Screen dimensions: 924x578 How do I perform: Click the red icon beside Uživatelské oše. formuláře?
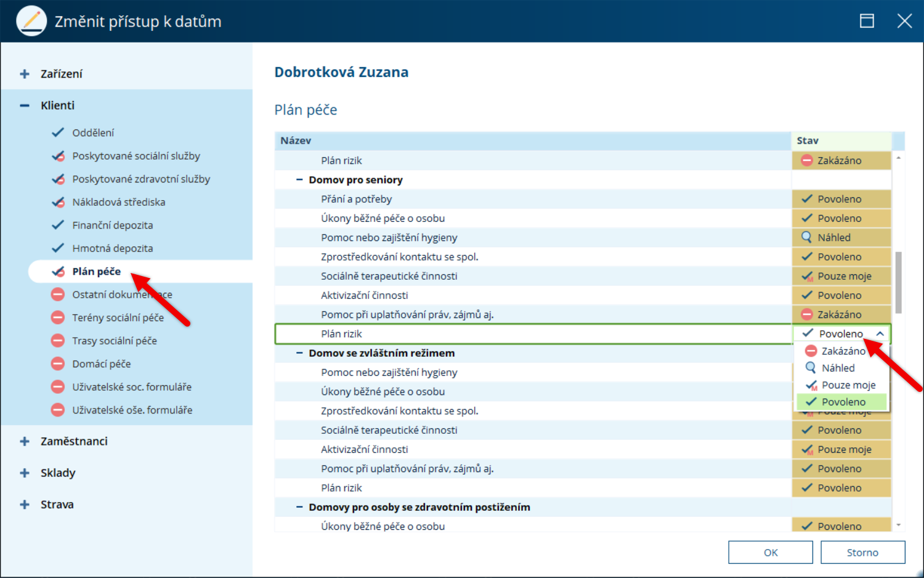point(58,410)
